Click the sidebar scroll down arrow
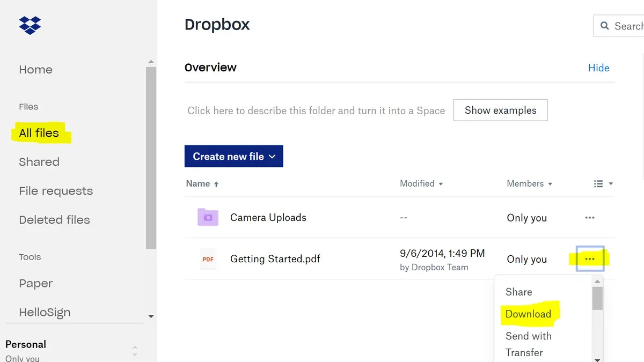Image resolution: width=644 pixels, height=362 pixels. (x=151, y=316)
